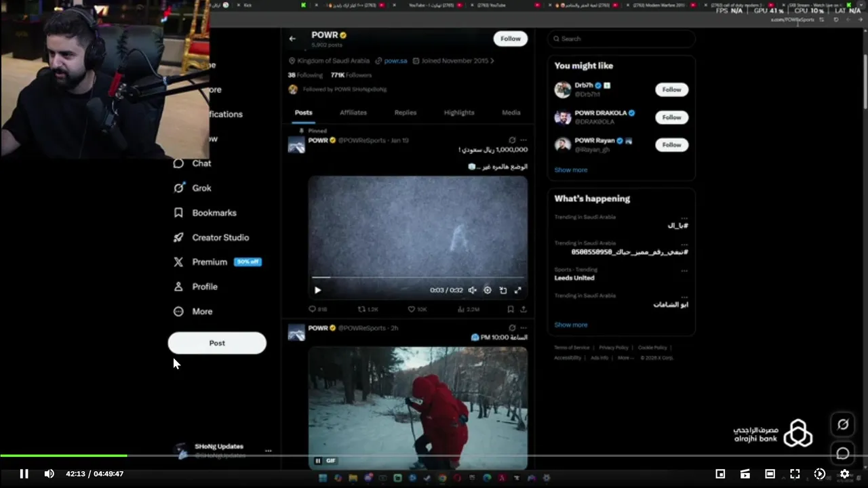Open pinned video settings gear

click(x=488, y=290)
